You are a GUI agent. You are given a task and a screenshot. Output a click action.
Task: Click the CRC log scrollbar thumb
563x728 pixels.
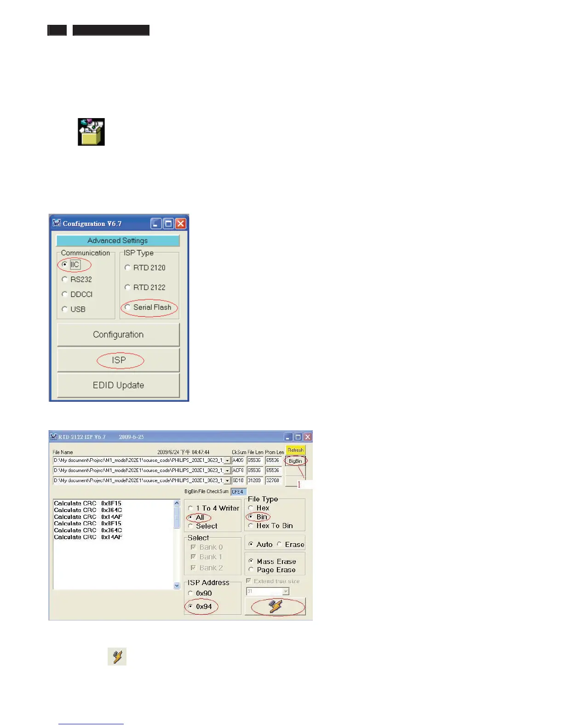coord(177,518)
